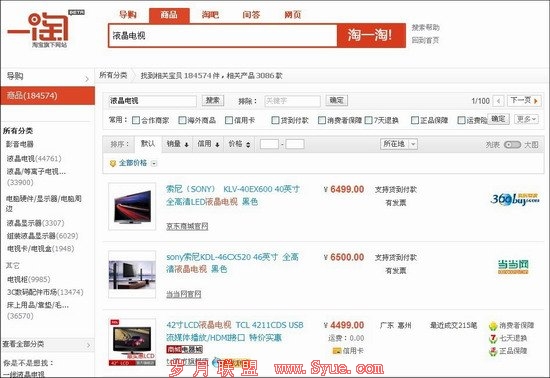
Task: Focus the main 液晶电视 search box
Action: [223, 35]
